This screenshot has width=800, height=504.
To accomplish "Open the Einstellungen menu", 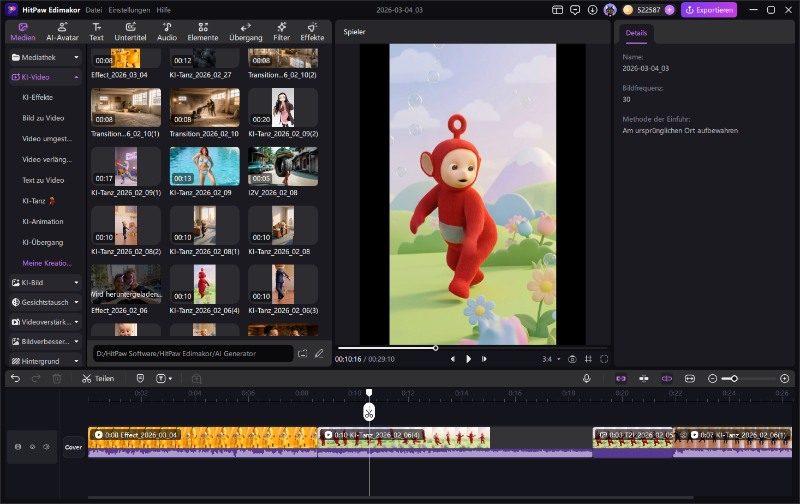I will tap(129, 10).
